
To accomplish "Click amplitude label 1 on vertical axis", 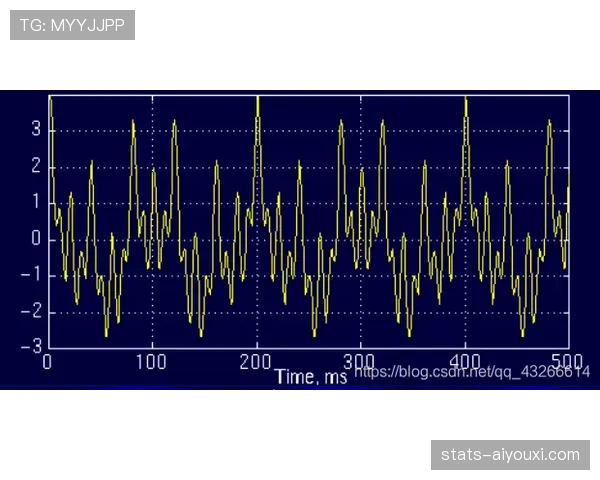I will (36, 202).
